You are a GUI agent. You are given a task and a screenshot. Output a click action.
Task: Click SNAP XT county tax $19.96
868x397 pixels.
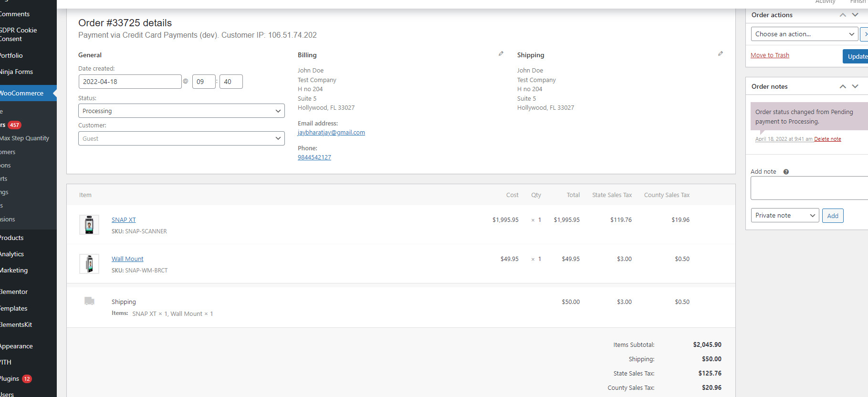click(680, 220)
